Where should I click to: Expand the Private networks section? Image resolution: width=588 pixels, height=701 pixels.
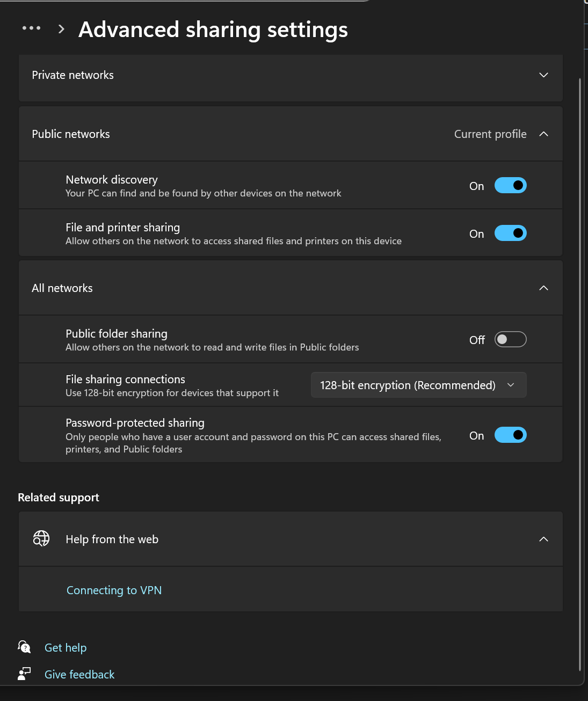543,75
